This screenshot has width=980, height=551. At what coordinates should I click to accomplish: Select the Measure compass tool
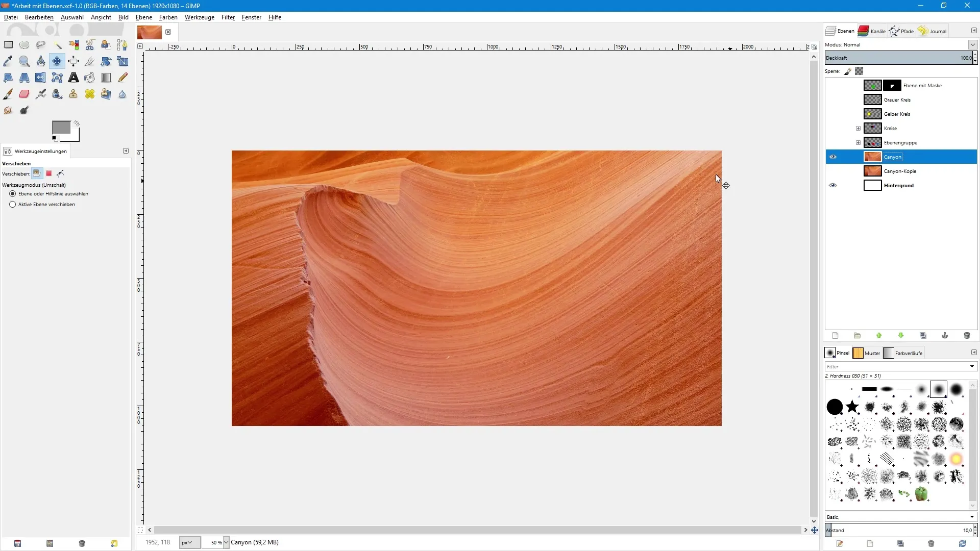point(41,61)
